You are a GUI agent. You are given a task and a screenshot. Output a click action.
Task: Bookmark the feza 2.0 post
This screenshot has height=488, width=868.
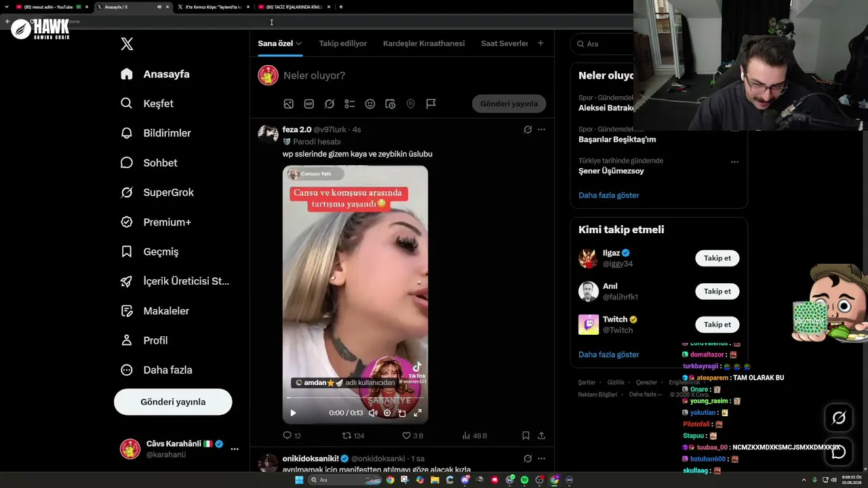point(526,436)
